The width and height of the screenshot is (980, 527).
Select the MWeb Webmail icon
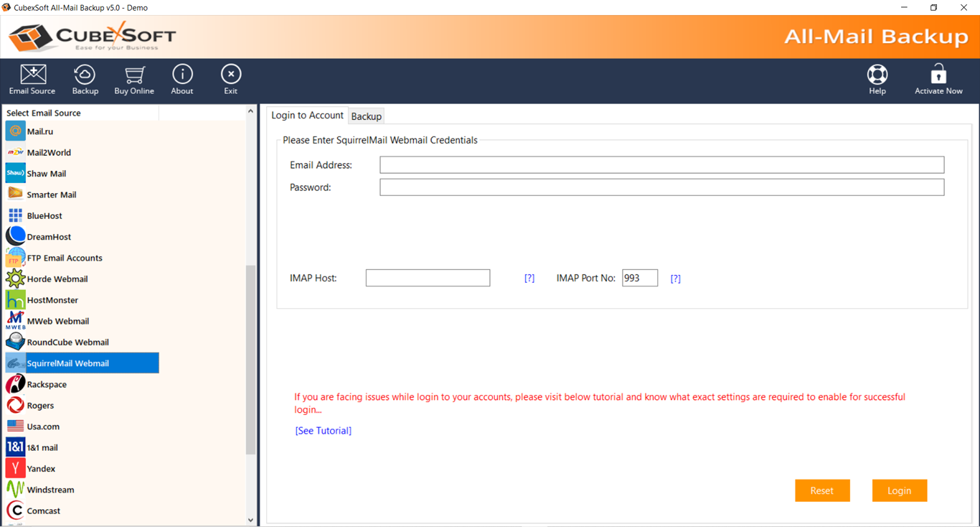(15, 320)
